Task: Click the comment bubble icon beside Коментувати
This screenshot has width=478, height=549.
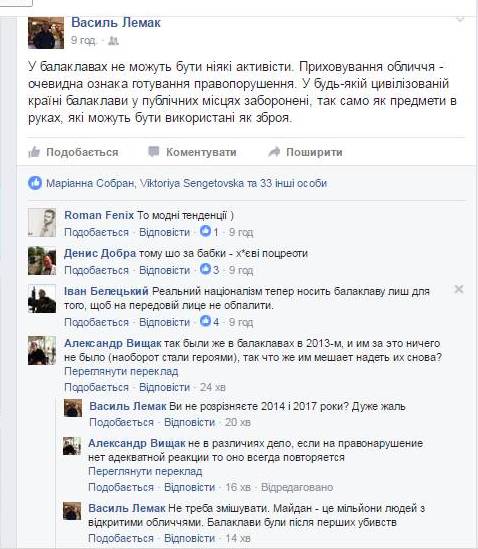Action: [x=153, y=152]
